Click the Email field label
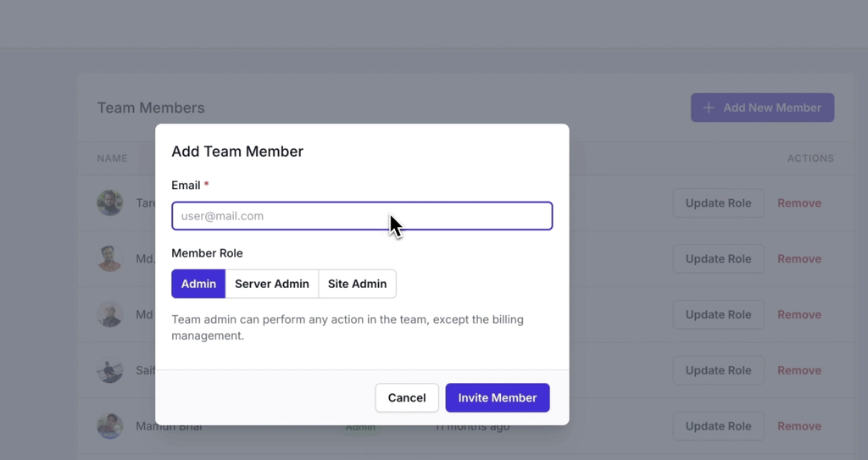The image size is (868, 460). 191,185
